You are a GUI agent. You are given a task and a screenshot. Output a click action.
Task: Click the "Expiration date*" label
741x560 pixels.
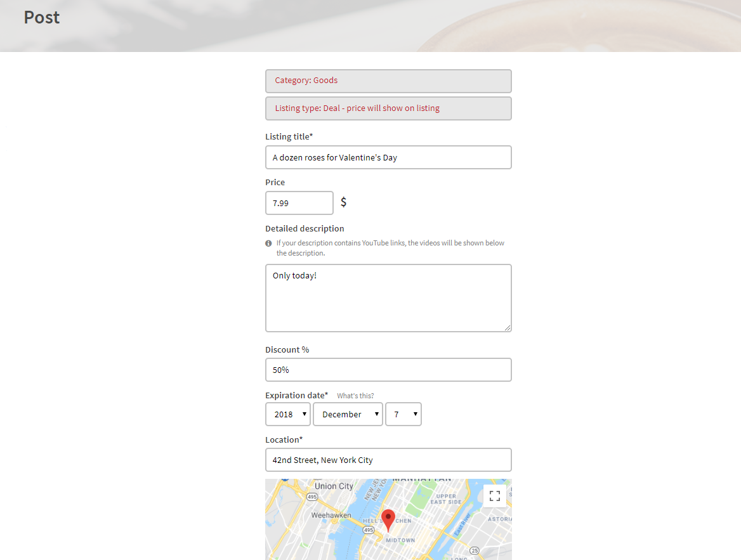pos(296,395)
